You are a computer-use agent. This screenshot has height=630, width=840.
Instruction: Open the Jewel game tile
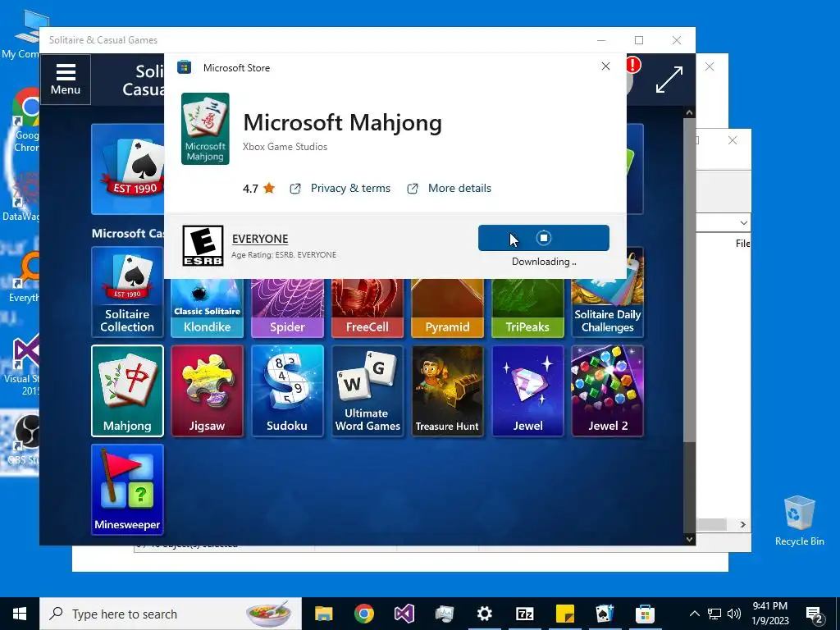527,390
